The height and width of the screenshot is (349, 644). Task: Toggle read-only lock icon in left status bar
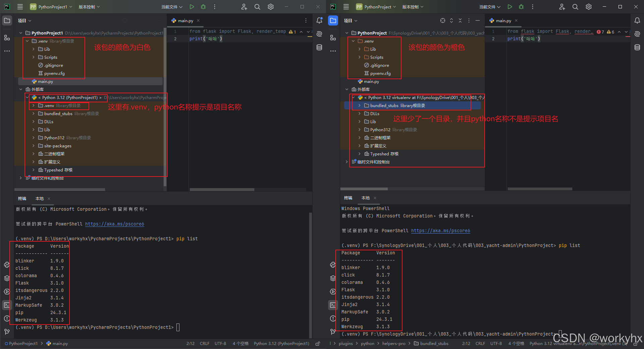point(318,344)
